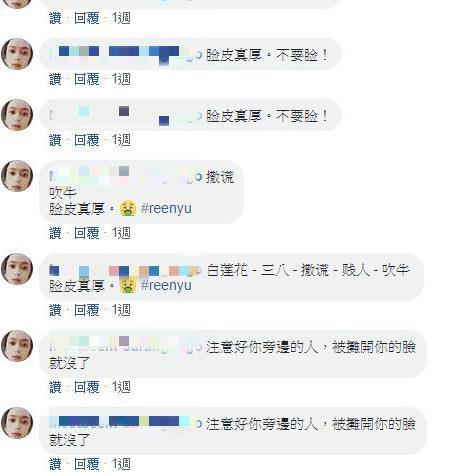Reply (回覆) to the 白莲花 - 三八 comment
The height and width of the screenshot is (476, 453).
[87, 310]
